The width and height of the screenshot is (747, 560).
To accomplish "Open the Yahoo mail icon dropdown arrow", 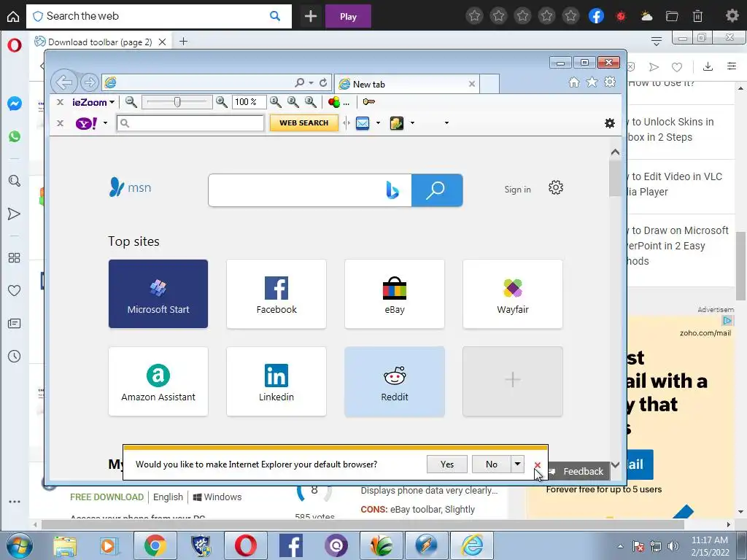I will [379, 122].
